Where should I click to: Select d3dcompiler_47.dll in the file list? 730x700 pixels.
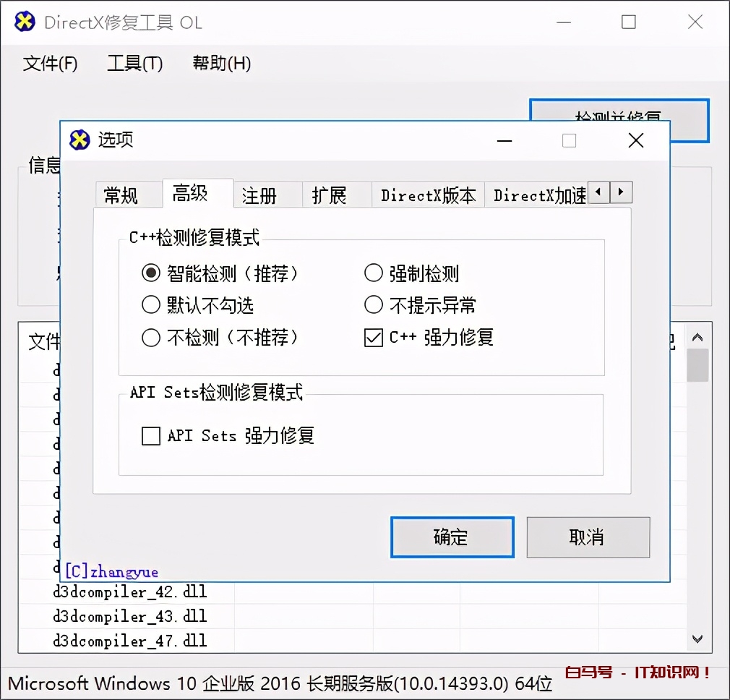click(130, 640)
